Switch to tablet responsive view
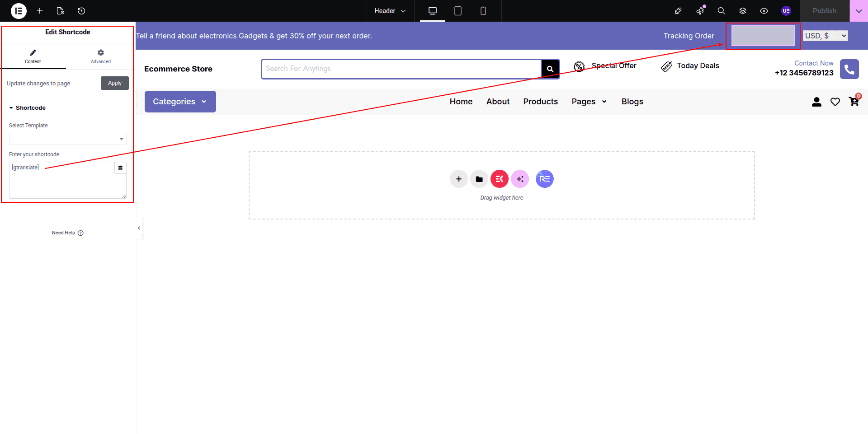 458,11
